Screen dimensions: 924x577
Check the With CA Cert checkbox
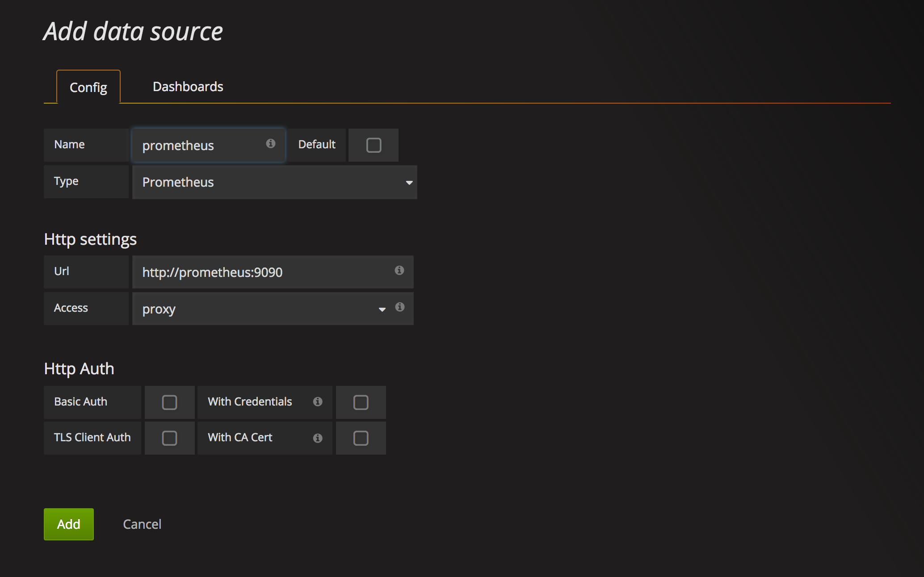[361, 438]
